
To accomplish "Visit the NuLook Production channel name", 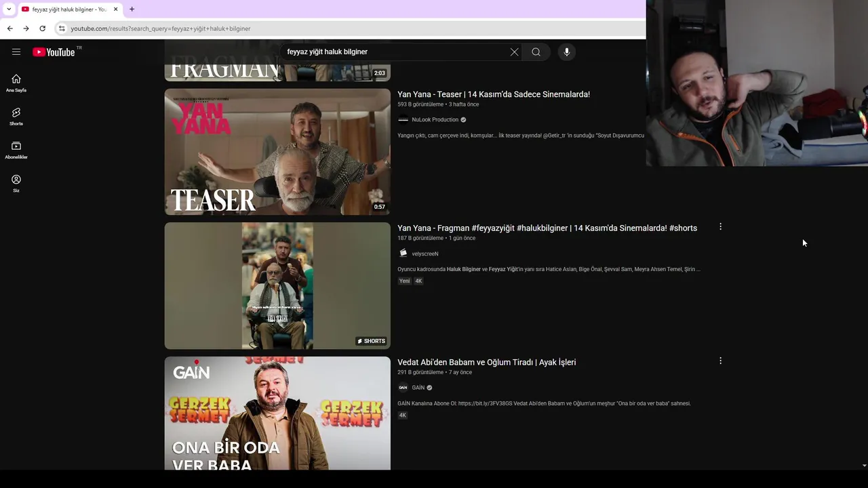I will tap(435, 119).
